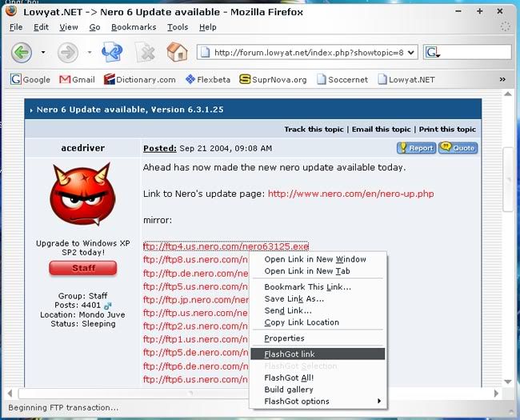
Task: Click acedriver's red devil avatar
Action: 83,194
